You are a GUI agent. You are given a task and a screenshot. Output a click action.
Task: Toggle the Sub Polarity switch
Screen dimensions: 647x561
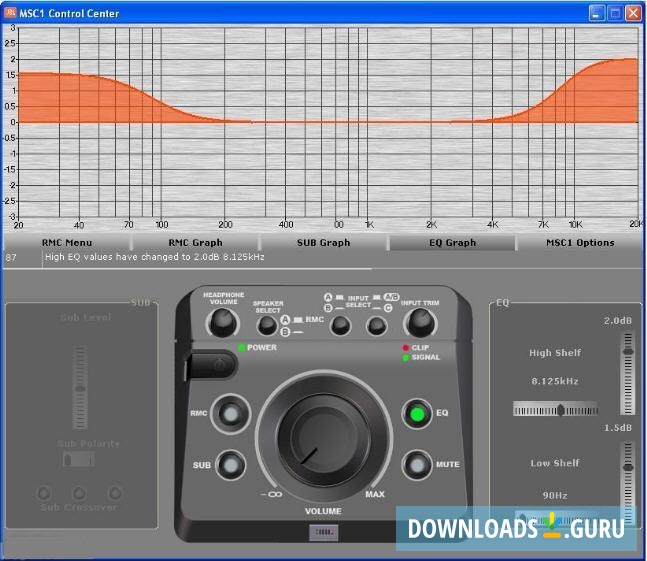tap(78, 459)
